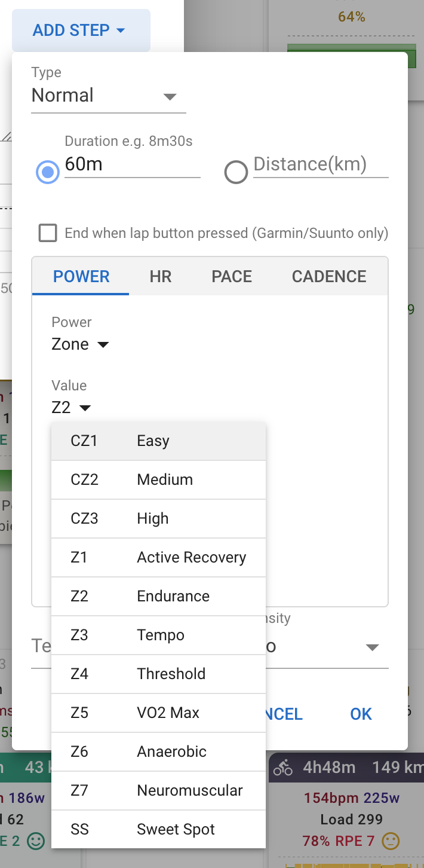Switch to the HR tab
This screenshot has height=868, width=424.
pos(161,277)
